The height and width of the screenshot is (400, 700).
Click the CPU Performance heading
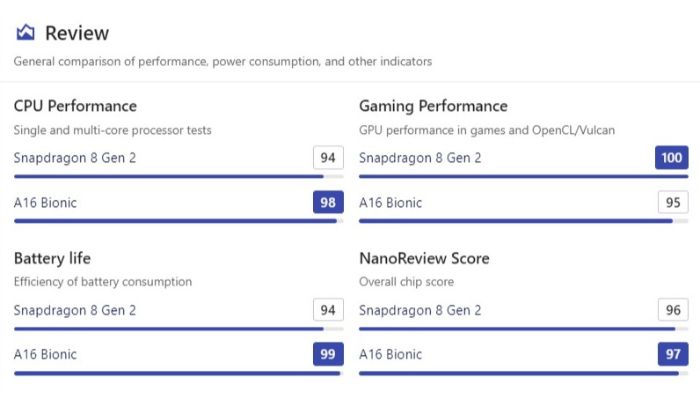(75, 106)
